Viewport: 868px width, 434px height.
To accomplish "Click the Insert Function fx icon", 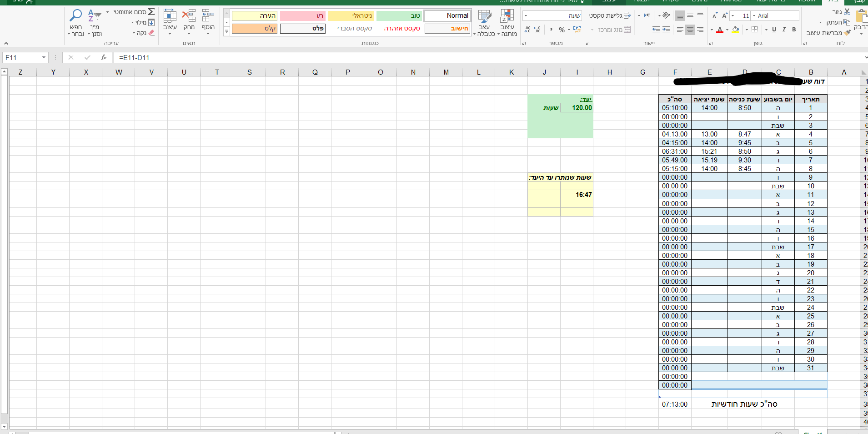I will click(104, 57).
